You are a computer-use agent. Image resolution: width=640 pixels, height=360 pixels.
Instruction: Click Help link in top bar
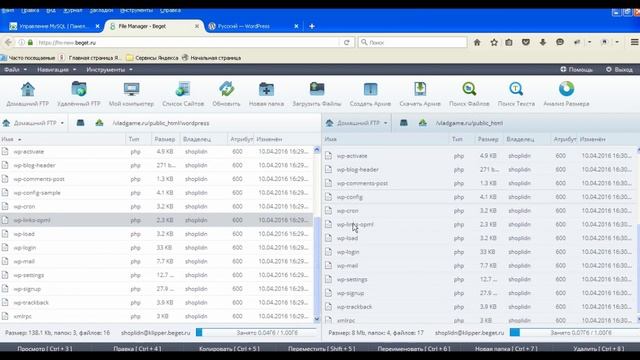click(576, 69)
